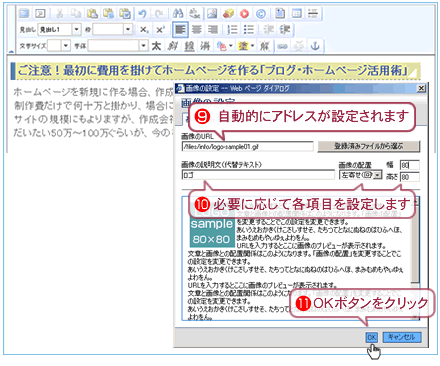Click the Cut scissors icon
The image size is (440, 366).
pyautogui.click(x=59, y=14)
